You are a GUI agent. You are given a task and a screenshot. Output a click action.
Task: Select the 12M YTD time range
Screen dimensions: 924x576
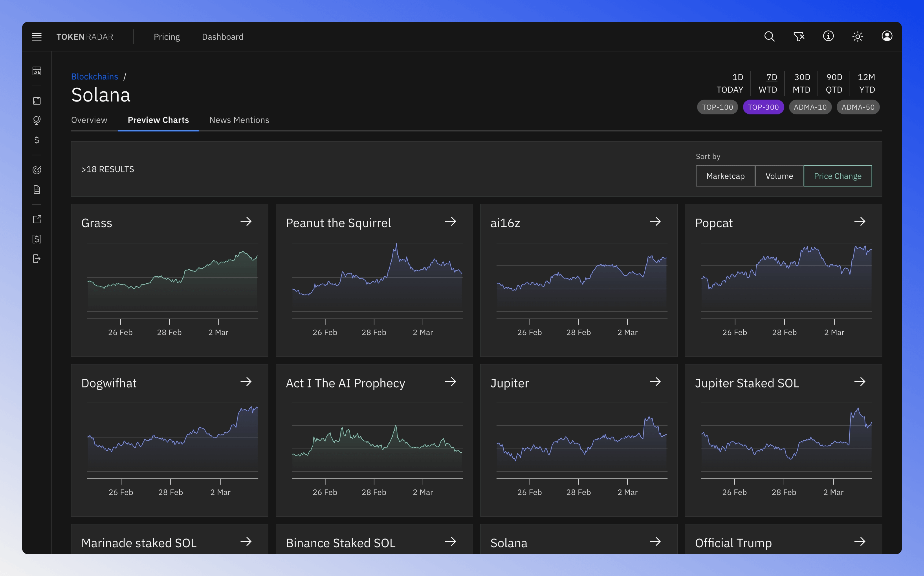(867, 83)
